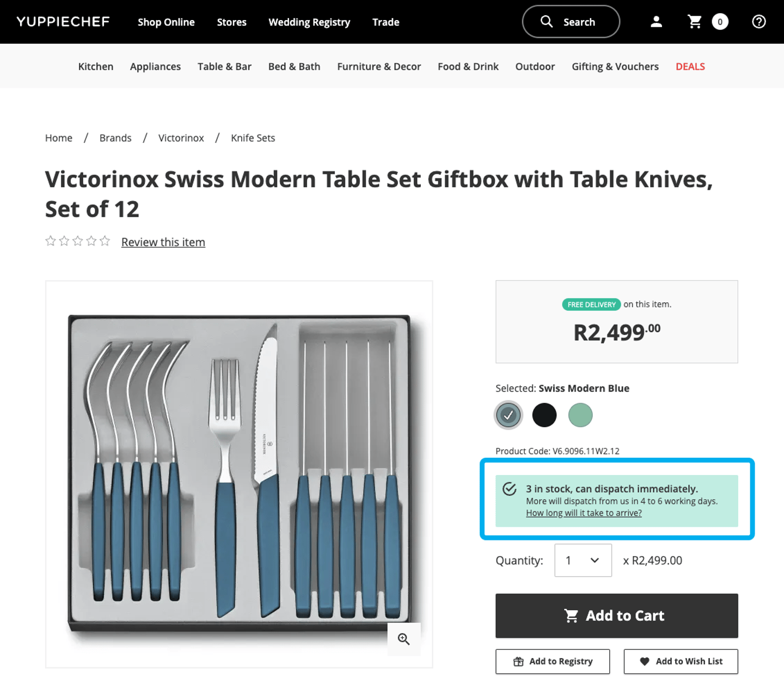The width and height of the screenshot is (784, 681).
Task: Open the DEALS menu item
Action: point(690,66)
